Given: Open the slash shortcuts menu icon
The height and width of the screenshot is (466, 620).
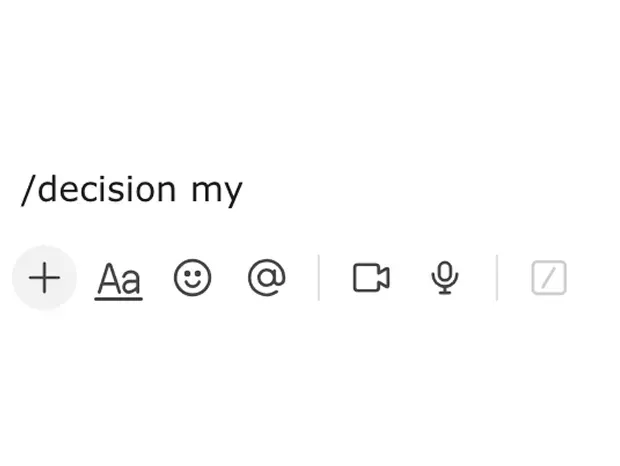Looking at the screenshot, I should (549, 278).
